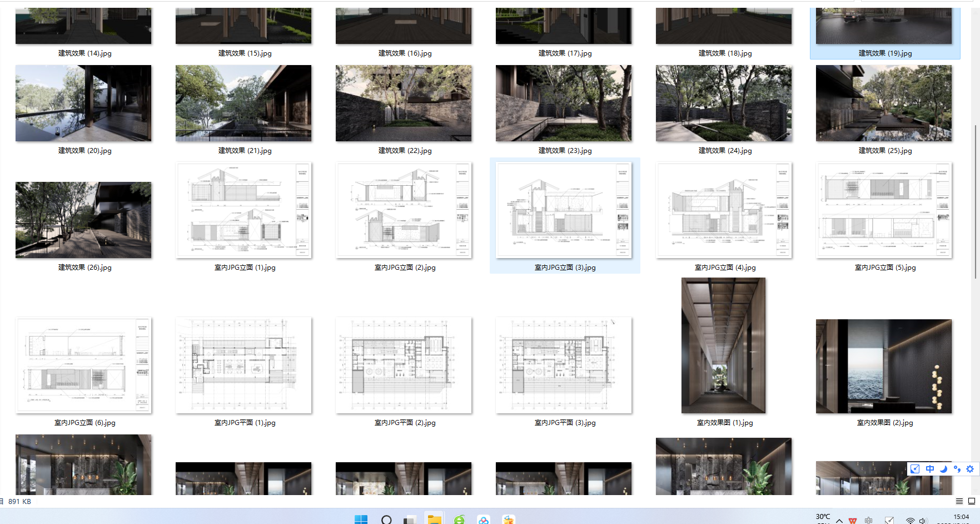Show hidden system tray icons
The height and width of the screenshot is (524, 980).
(x=839, y=521)
